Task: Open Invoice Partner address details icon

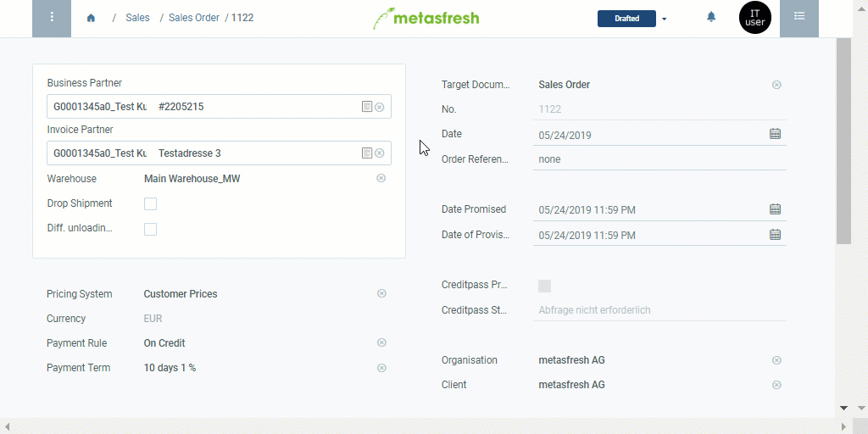Action: (x=366, y=153)
